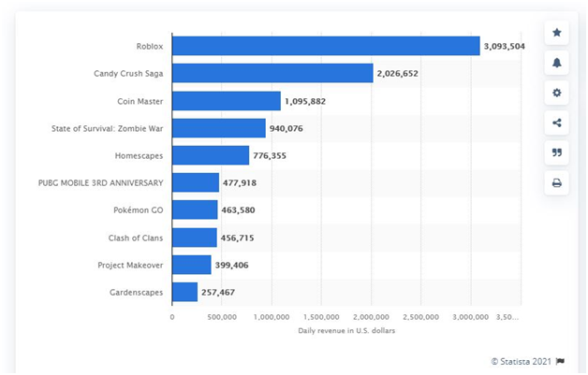Click the Homescapes label

(140, 156)
